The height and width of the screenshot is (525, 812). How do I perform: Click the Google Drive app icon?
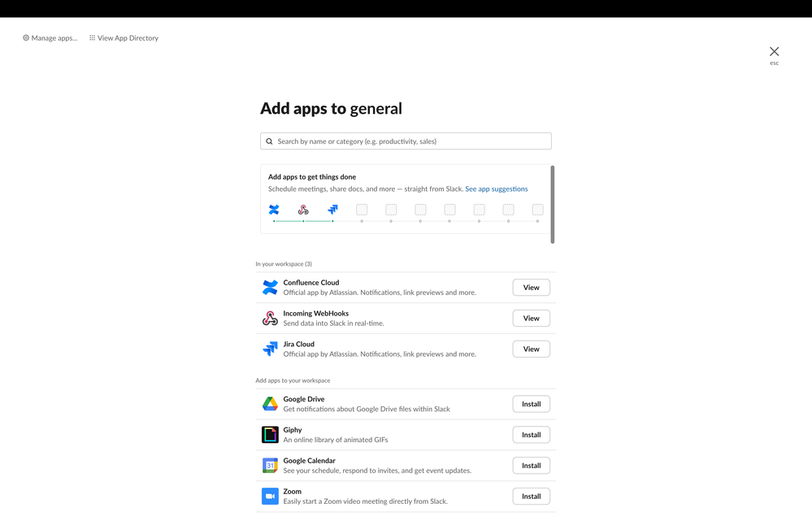[270, 403]
